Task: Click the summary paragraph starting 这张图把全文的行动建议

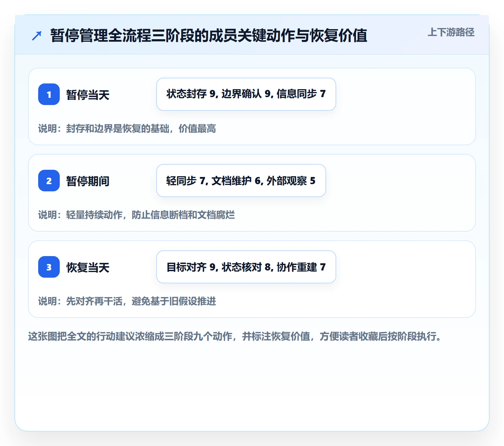Action: [235, 337]
